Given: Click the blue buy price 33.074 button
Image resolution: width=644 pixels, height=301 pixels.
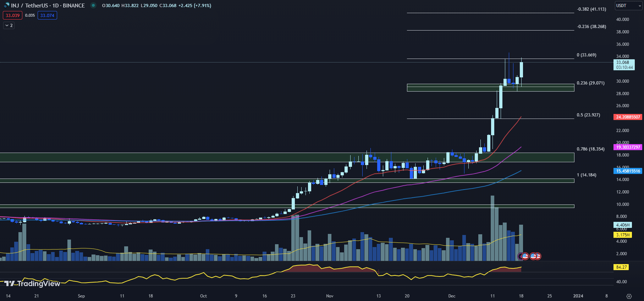Looking at the screenshot, I should click(47, 15).
